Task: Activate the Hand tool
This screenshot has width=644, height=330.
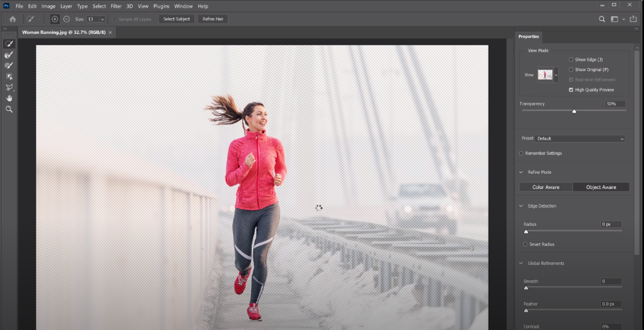Action: pyautogui.click(x=9, y=98)
